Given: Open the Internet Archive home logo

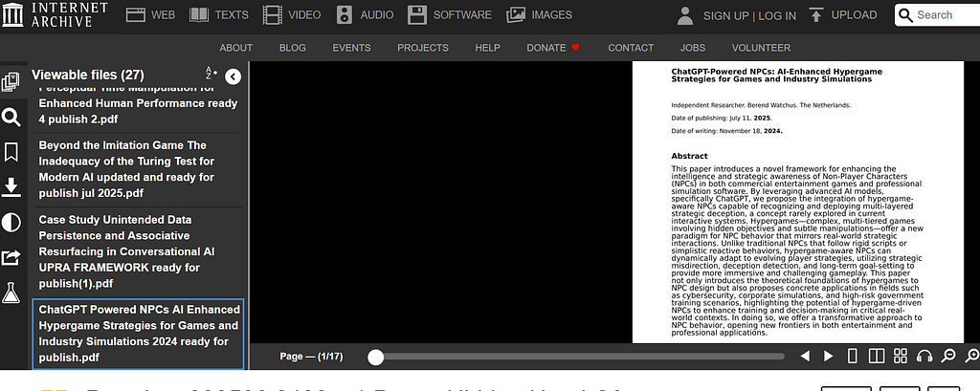Looking at the screenshot, I should 55,14.
